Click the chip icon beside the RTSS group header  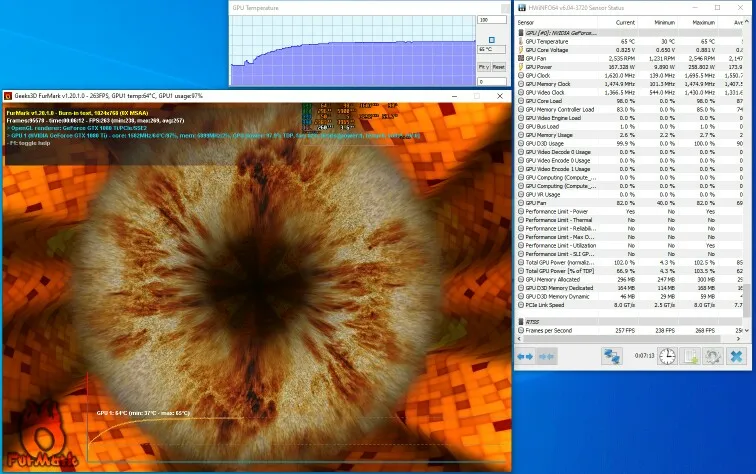point(521,322)
